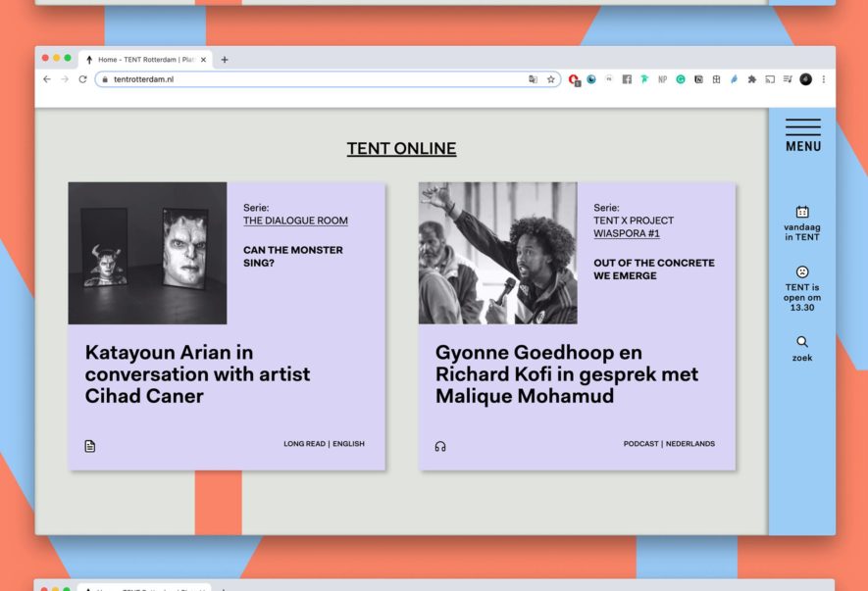This screenshot has height=591, width=868.
Task: Reload the page
Action: pos(83,79)
